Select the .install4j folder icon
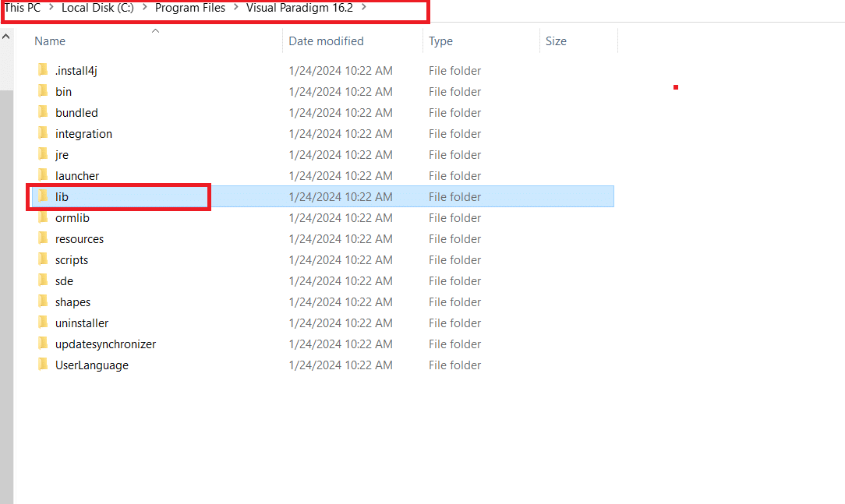 [x=43, y=70]
